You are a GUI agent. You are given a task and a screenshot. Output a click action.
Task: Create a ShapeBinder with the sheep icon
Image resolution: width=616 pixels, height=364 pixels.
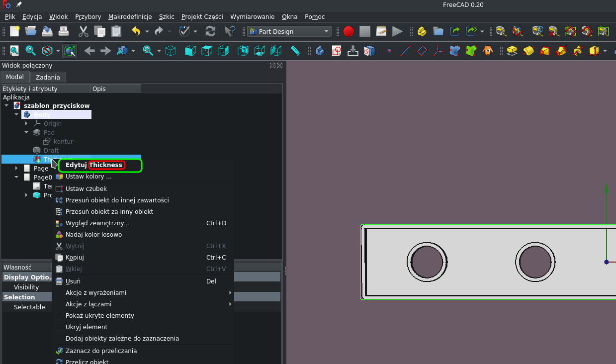(x=489, y=50)
